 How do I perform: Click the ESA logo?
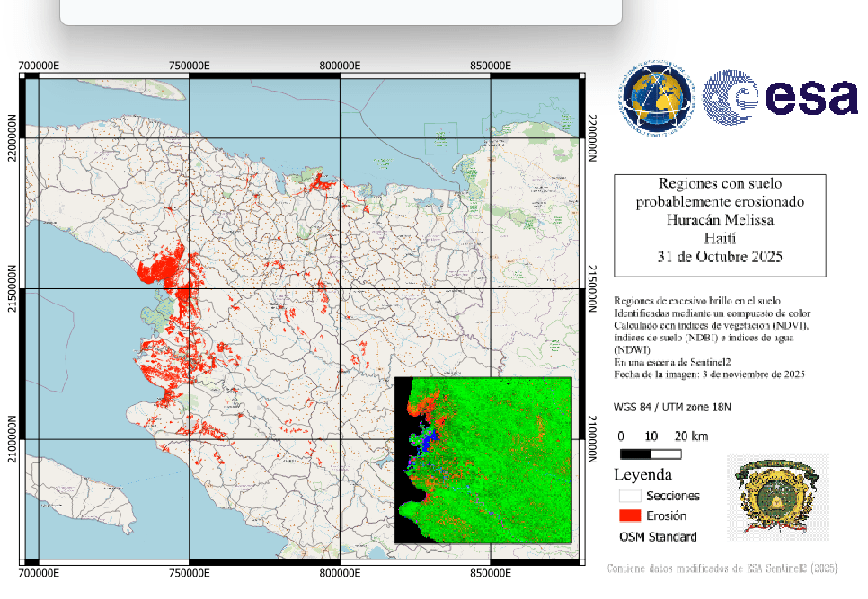(780, 97)
